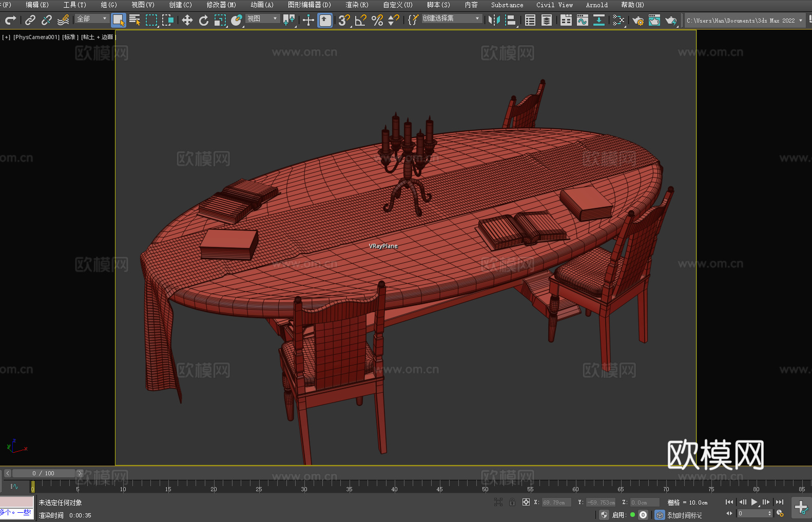Toggle the Percent Snap button

377,20
